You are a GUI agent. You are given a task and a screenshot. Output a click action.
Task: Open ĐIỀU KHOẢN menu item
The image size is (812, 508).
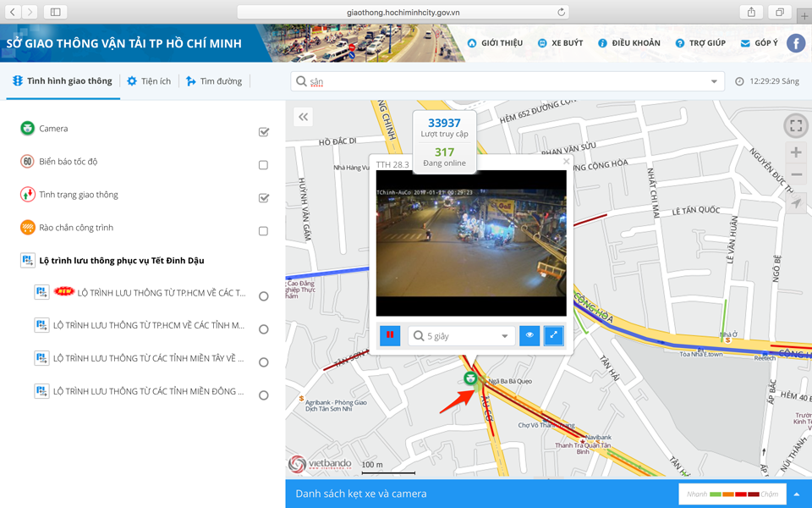(629, 43)
